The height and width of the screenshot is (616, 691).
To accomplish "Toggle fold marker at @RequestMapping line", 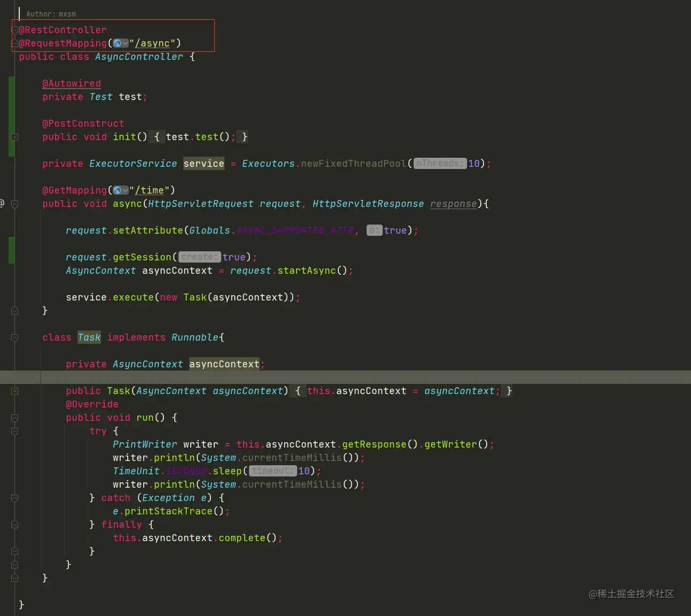I will coord(15,43).
